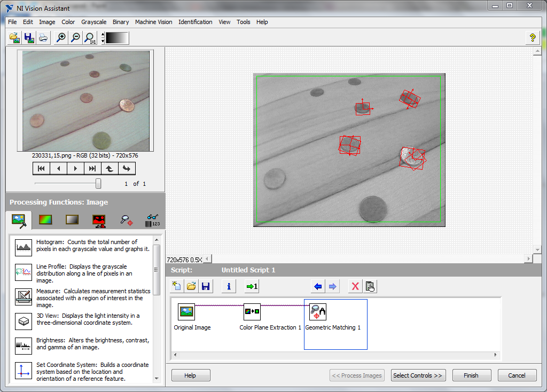Click the image browser slider handle
This screenshot has width=547, height=392.
click(98, 184)
